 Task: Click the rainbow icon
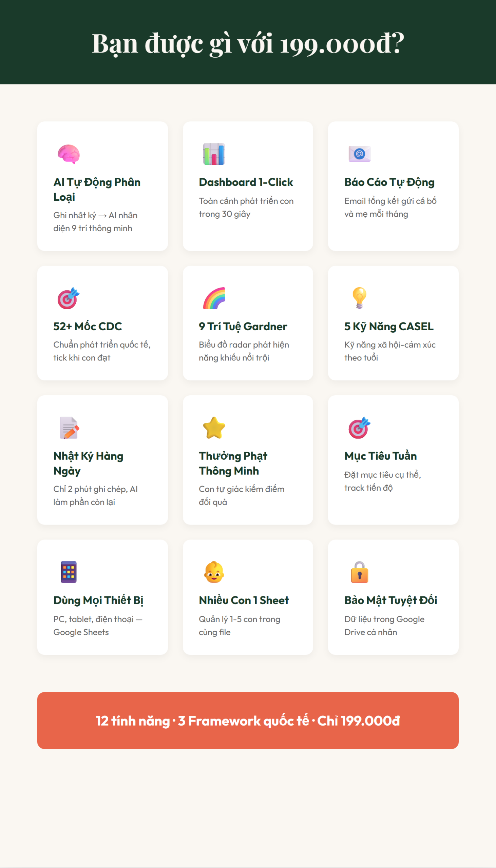214,298
